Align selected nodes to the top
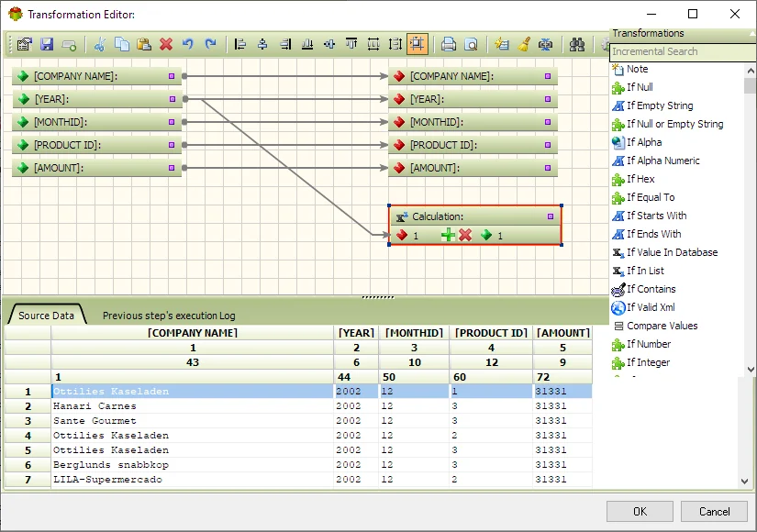This screenshot has height=532, width=757. coord(351,44)
